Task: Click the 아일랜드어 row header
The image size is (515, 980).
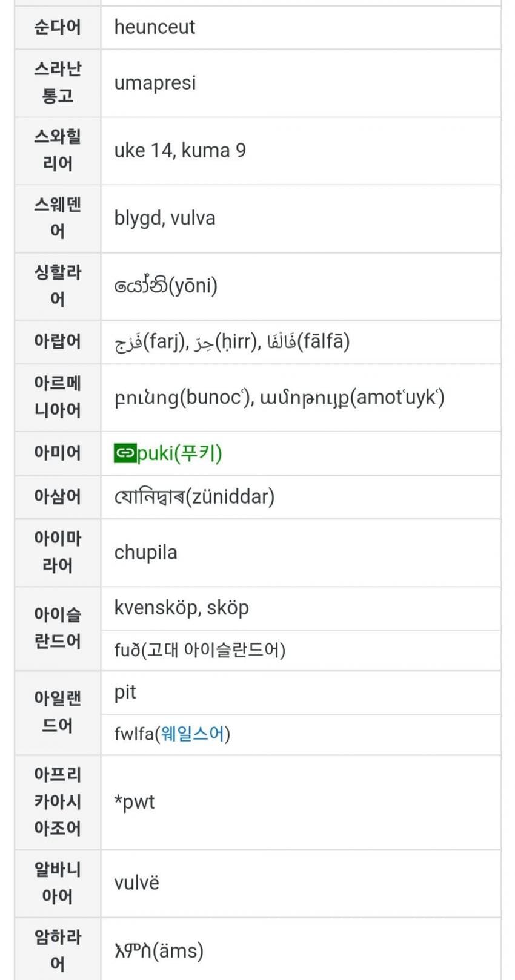Action: (58, 712)
